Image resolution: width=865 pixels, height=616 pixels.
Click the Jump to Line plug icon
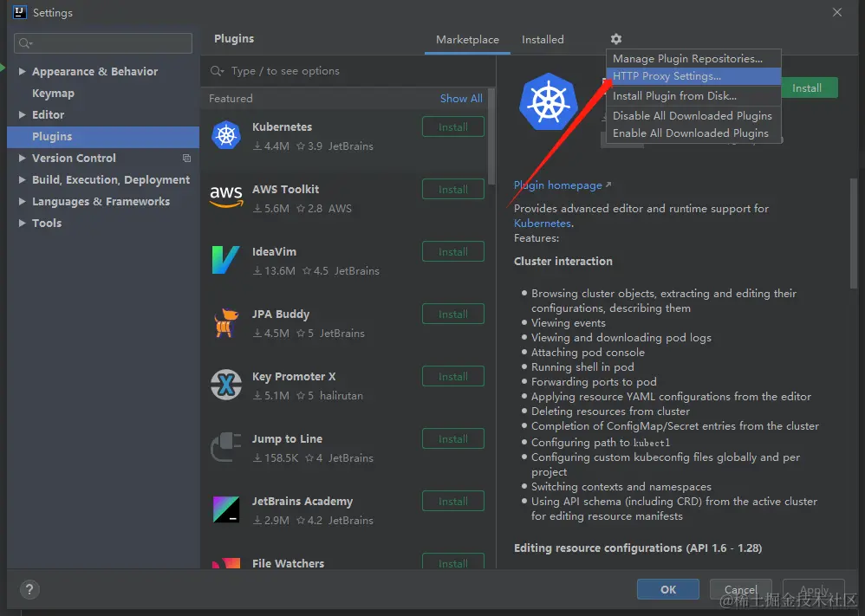pos(226,447)
